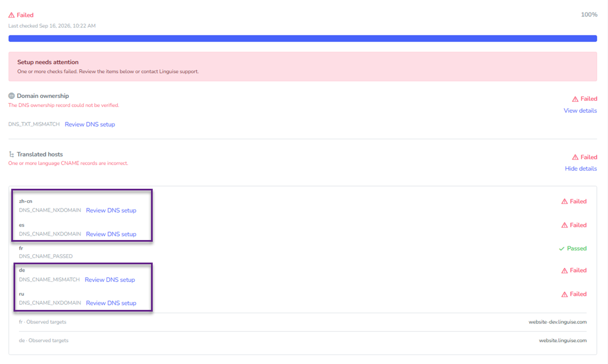
Task: Select the DNS_CNAME_MISMATCH error code
Action: (49, 279)
